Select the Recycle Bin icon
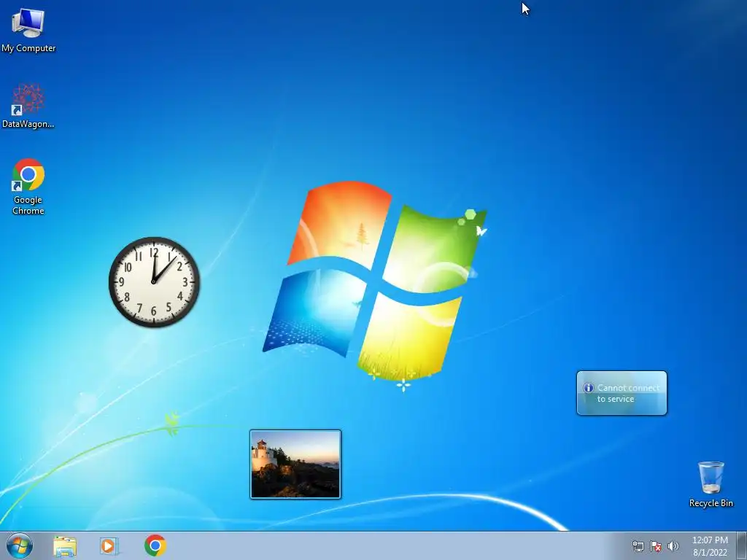Image resolution: width=747 pixels, height=560 pixels. [x=711, y=484]
